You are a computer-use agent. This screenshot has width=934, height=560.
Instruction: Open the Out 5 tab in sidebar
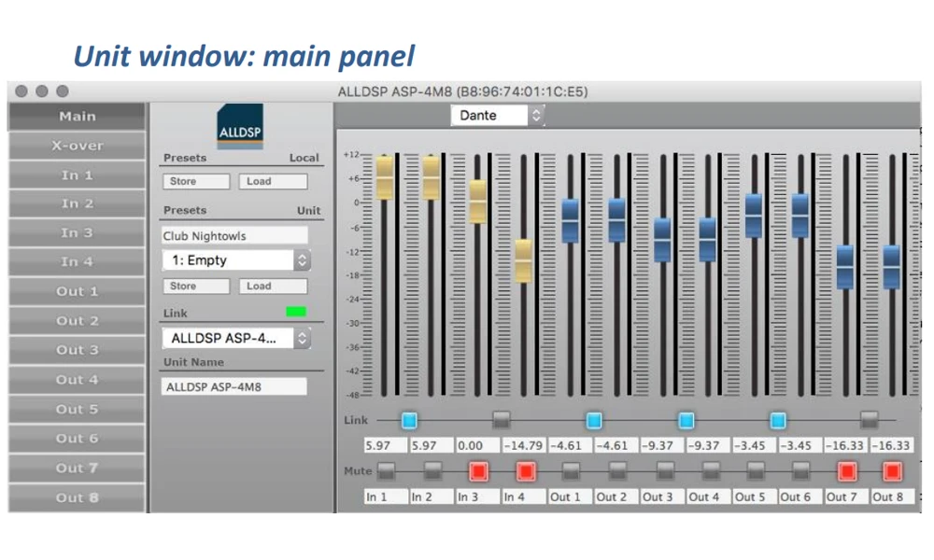77,410
